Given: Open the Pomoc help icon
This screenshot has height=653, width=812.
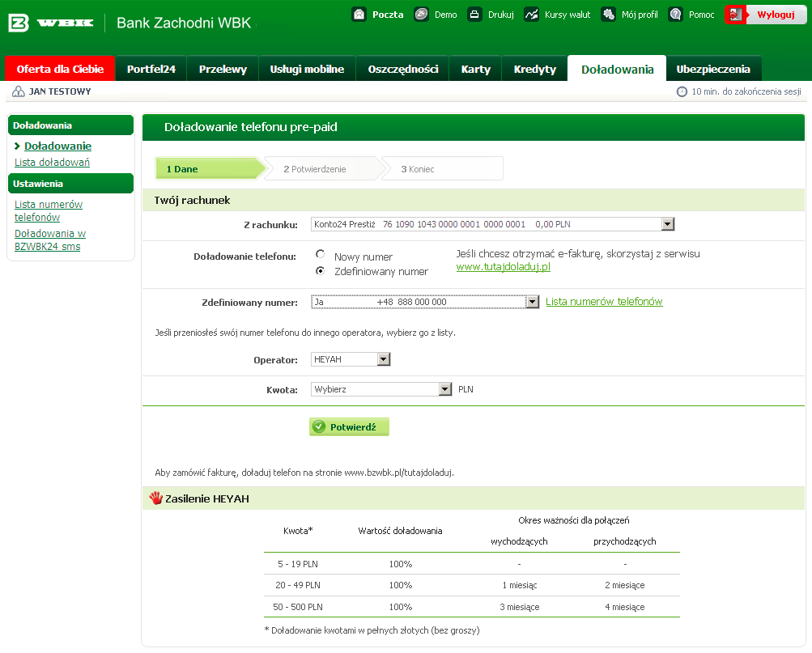Looking at the screenshot, I should point(675,14).
